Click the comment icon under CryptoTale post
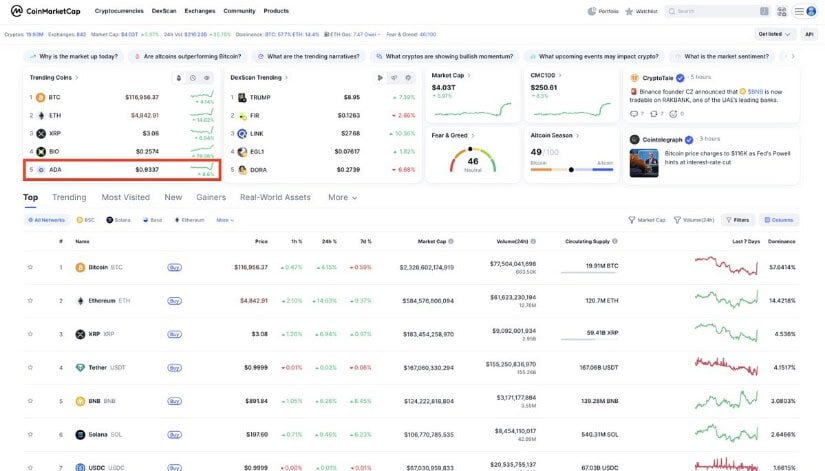Screen dimensions: 825x471 [633, 114]
